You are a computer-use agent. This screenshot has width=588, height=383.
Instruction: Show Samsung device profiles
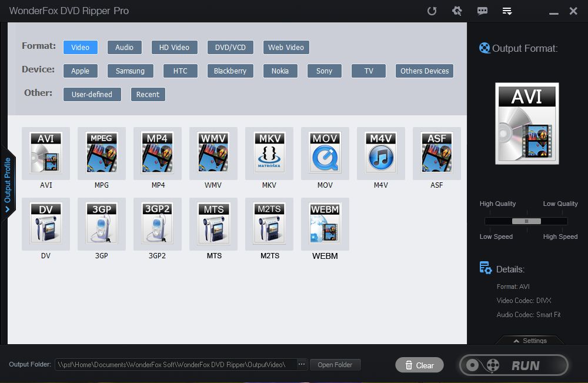pyautogui.click(x=130, y=71)
